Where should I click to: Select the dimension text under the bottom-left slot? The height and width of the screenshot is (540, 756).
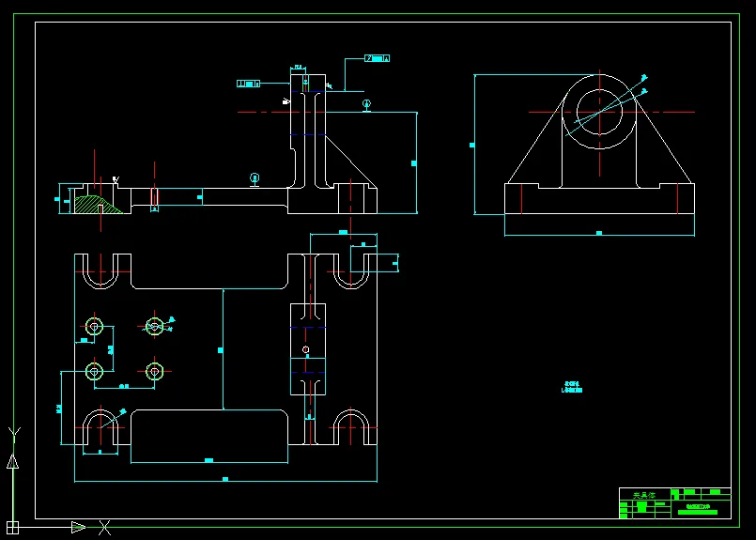100,452
